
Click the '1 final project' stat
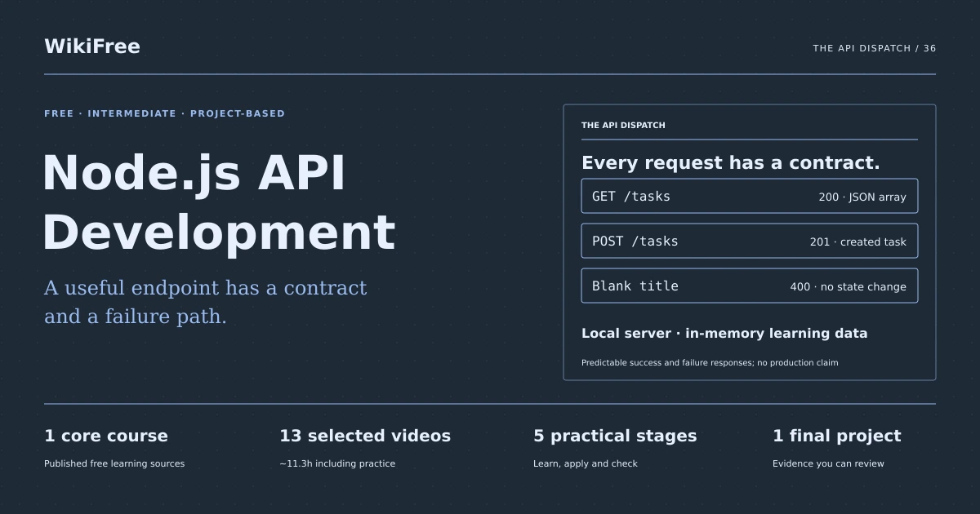click(x=837, y=436)
